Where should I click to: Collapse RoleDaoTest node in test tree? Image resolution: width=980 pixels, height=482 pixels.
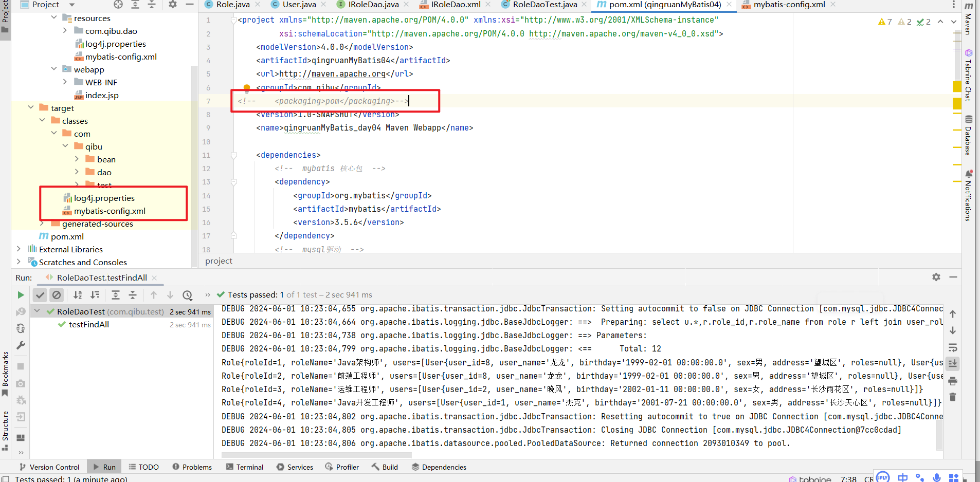37,311
